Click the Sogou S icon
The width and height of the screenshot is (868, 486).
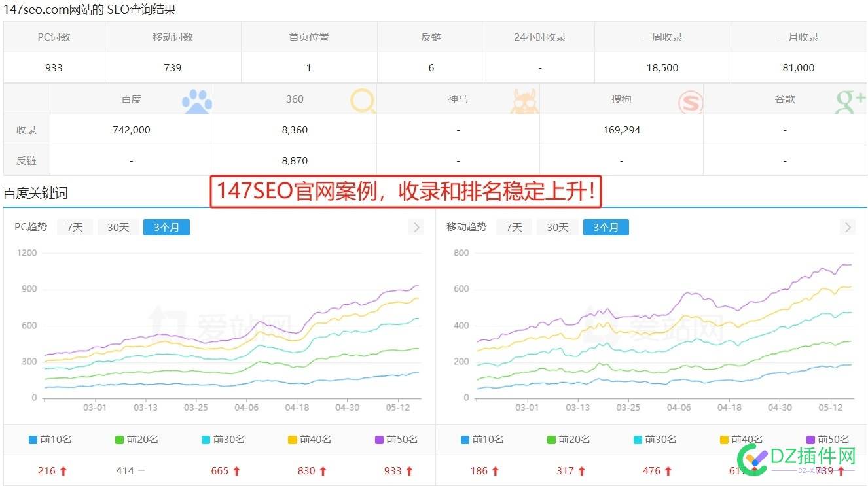coord(690,102)
